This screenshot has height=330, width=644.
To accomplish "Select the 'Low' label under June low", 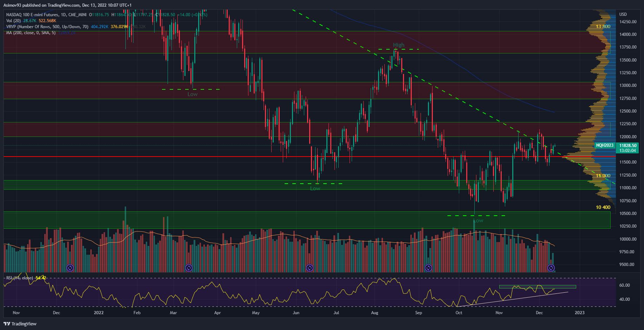I will pyautogui.click(x=315, y=188).
